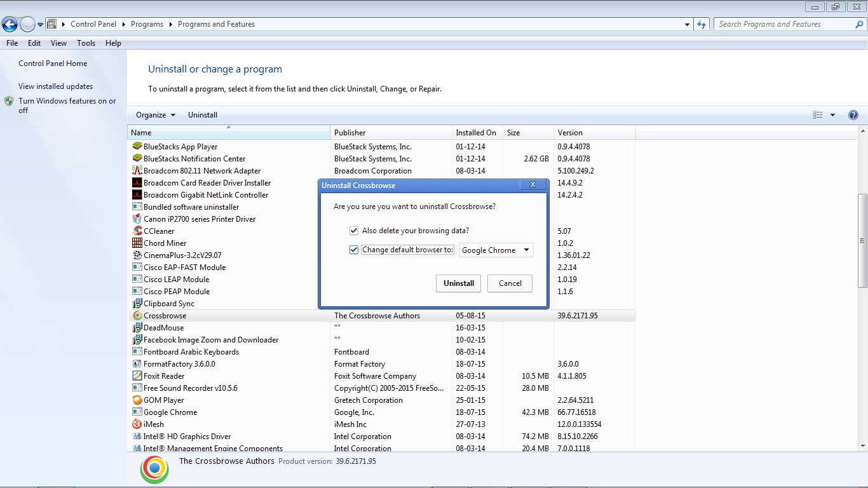The width and height of the screenshot is (868, 488).
Task: Click the iMesh icon
Action: (137, 424)
